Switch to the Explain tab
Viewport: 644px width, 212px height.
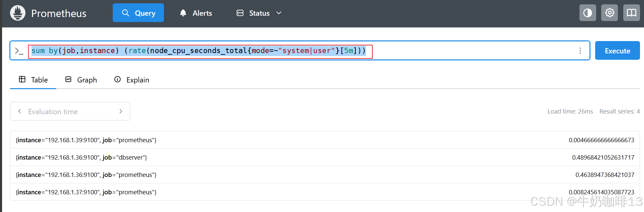point(131,80)
